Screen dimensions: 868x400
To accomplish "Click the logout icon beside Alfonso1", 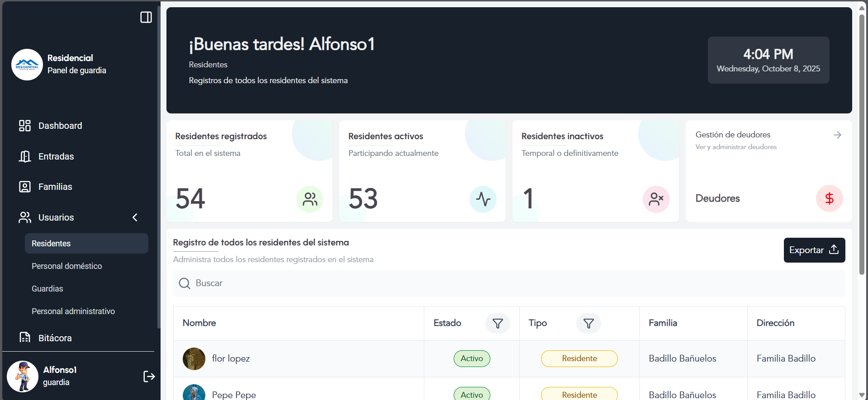I will [149, 376].
